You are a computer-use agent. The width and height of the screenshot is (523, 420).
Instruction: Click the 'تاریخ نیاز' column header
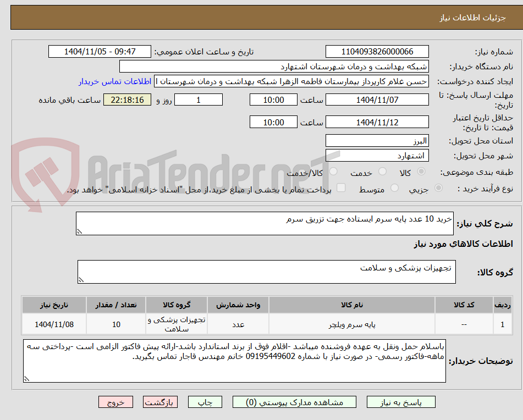[x=54, y=305]
